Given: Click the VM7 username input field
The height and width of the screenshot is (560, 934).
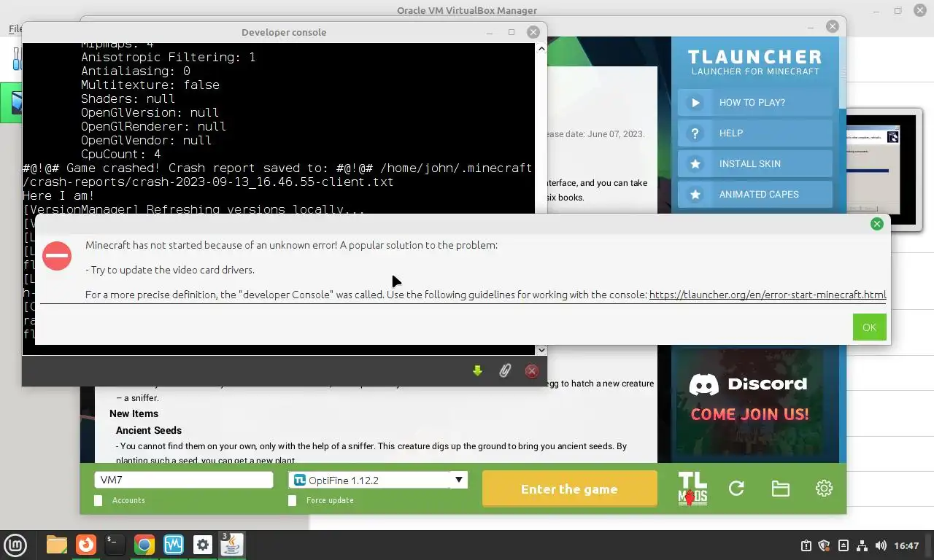Looking at the screenshot, I should [x=184, y=480].
